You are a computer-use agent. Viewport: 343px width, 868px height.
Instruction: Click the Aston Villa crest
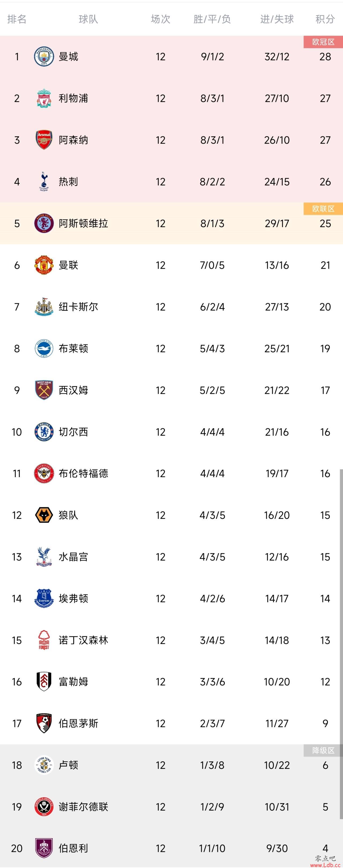point(44,223)
